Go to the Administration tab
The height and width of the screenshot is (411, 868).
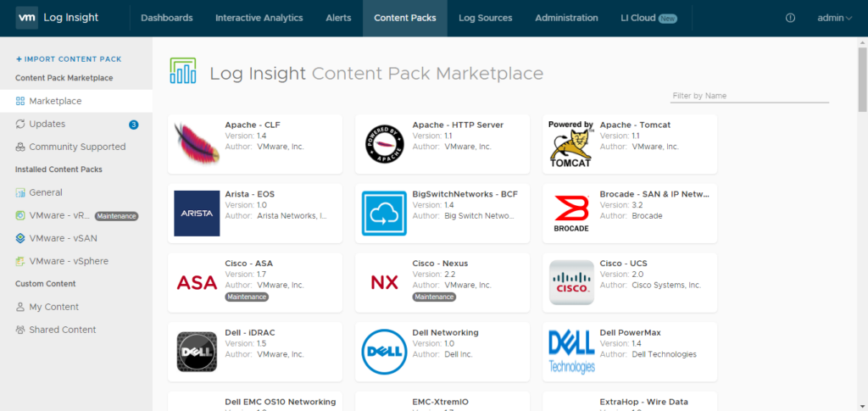click(x=566, y=18)
